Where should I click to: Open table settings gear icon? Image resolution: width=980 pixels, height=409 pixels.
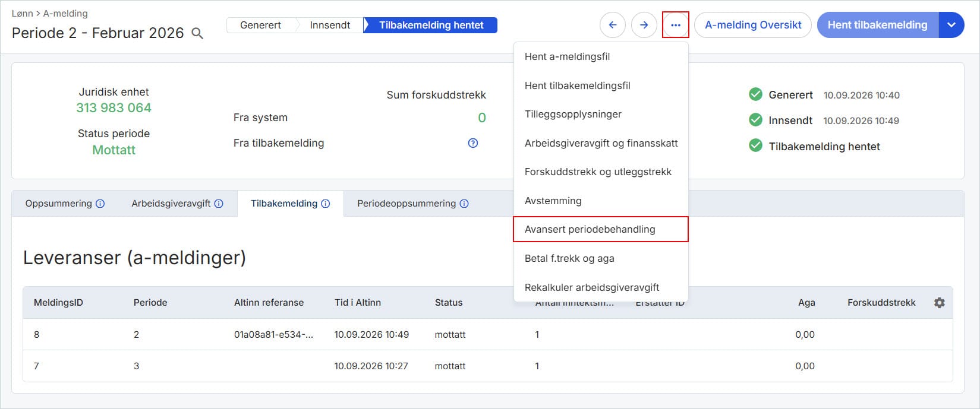[x=939, y=303]
